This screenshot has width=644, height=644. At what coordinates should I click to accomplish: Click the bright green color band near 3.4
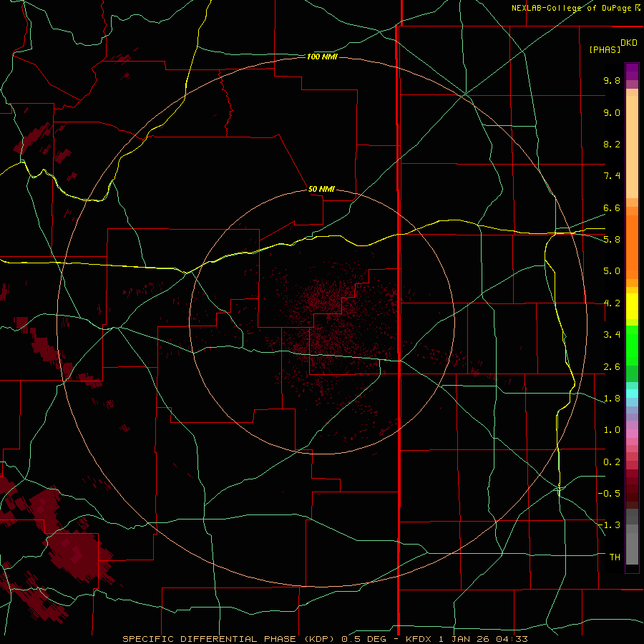tap(632, 344)
